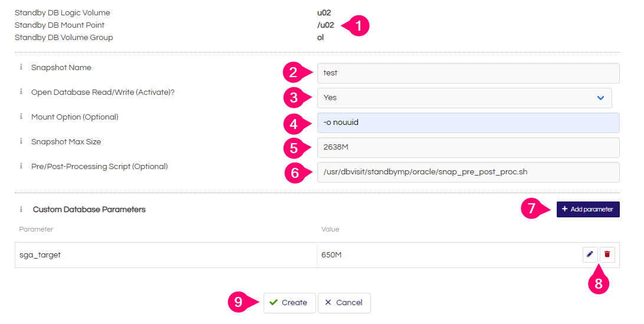644x324 pixels.
Task: Select the 650M value cell
Action: coord(468,254)
